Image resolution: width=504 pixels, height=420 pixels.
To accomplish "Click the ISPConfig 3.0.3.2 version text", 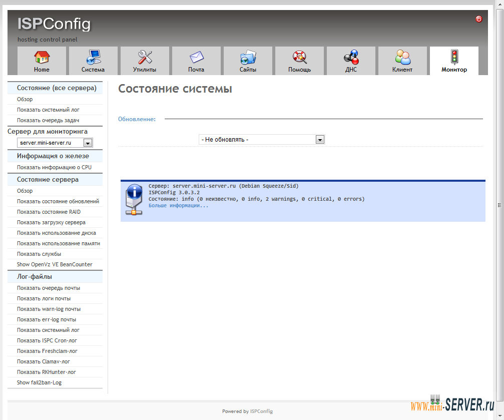I will tap(174, 193).
